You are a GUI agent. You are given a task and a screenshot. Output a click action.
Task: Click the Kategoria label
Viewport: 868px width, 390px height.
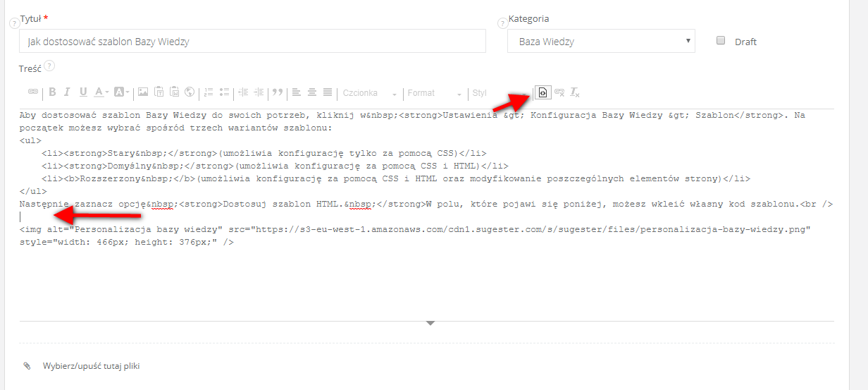[528, 19]
